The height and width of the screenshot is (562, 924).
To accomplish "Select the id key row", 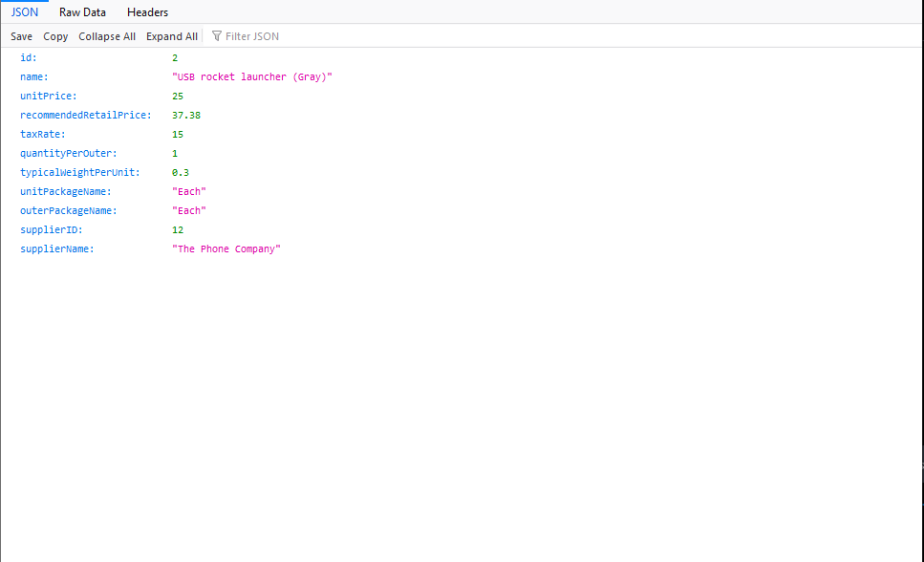I will 29,57.
